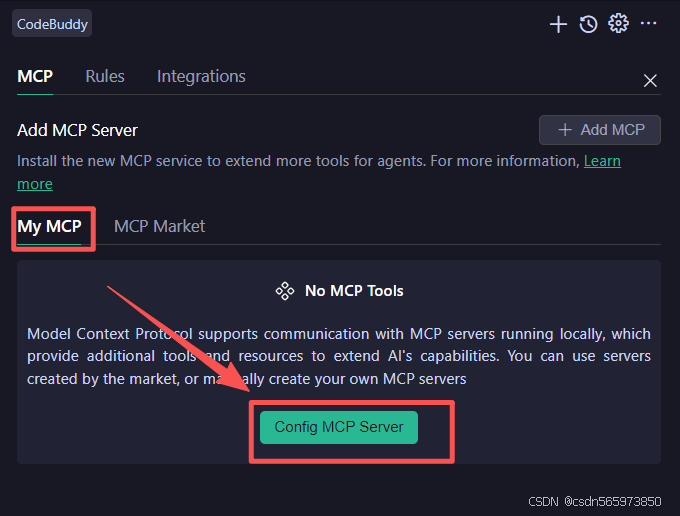Open CodeBuddy settings gear icon
Image resolution: width=680 pixels, height=516 pixels.
(618, 23)
